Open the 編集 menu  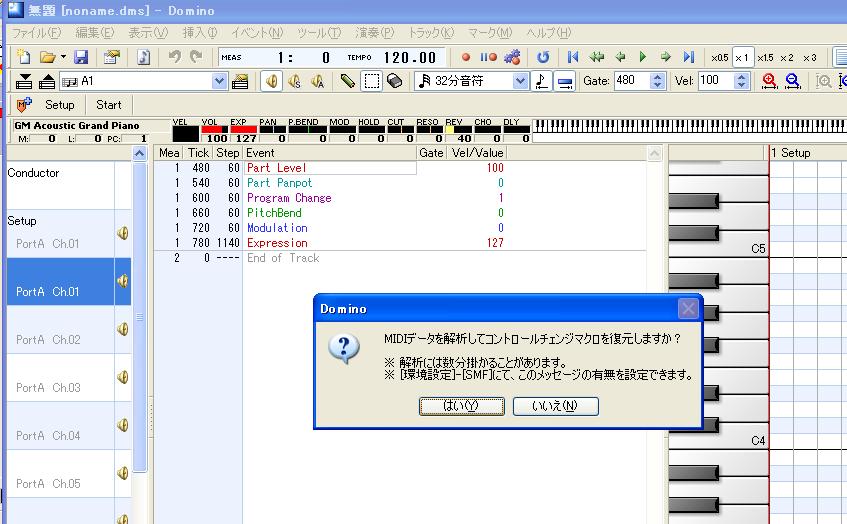click(x=95, y=33)
